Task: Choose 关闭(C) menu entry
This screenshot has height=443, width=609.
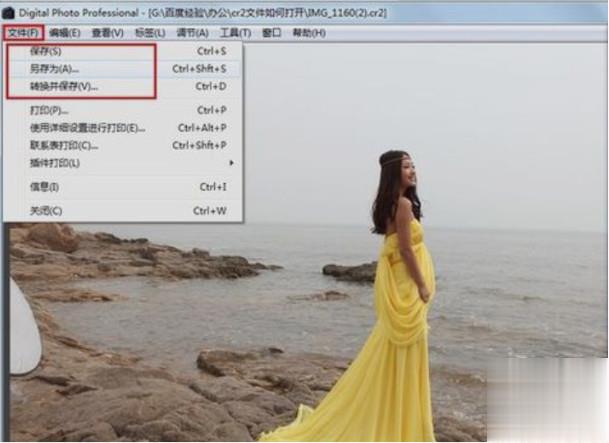Action: pos(123,211)
